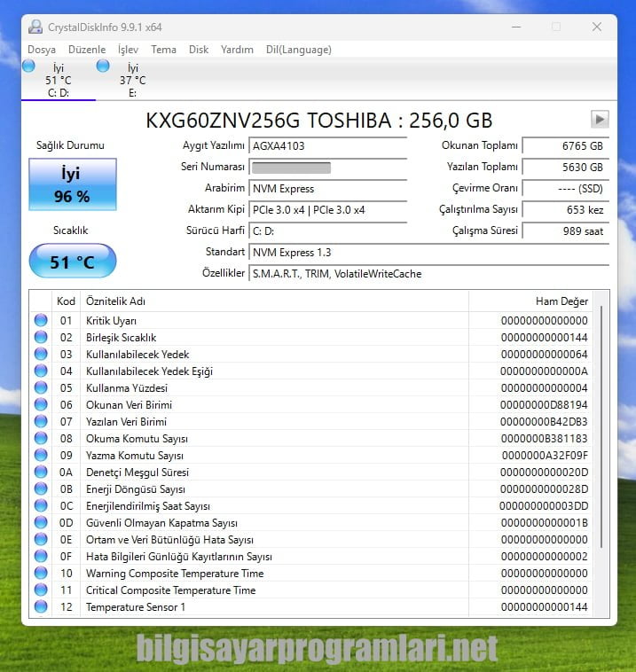Select the Temperature Sensor 1 attribute name
636x672 pixels.
click(136, 607)
